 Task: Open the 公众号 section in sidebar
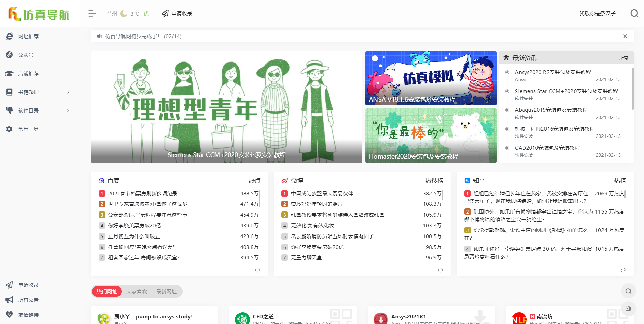tap(10, 55)
